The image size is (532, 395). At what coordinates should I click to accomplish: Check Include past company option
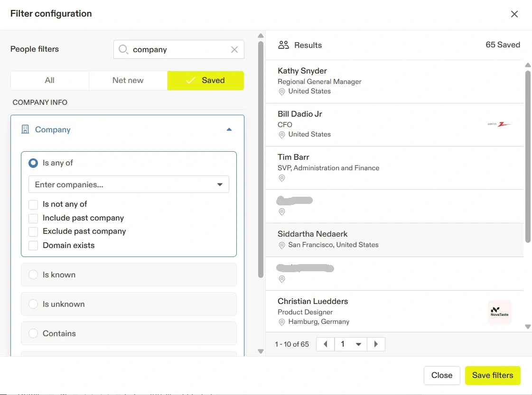(x=33, y=218)
